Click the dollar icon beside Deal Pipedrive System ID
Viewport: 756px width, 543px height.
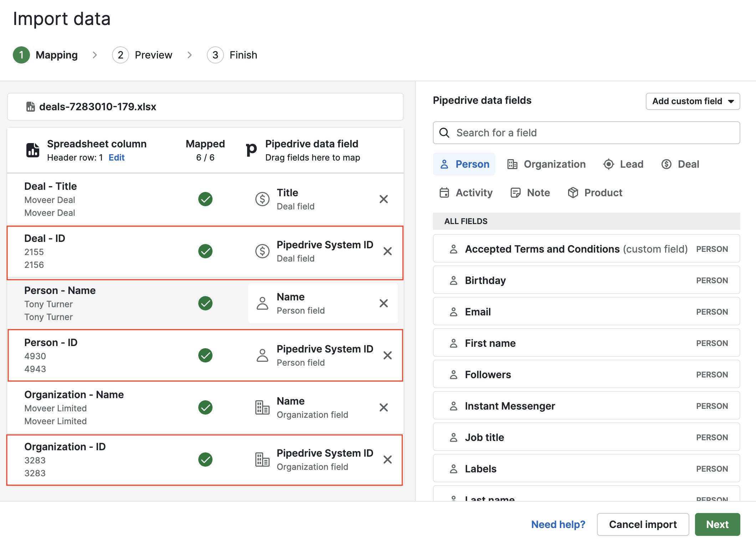(262, 251)
